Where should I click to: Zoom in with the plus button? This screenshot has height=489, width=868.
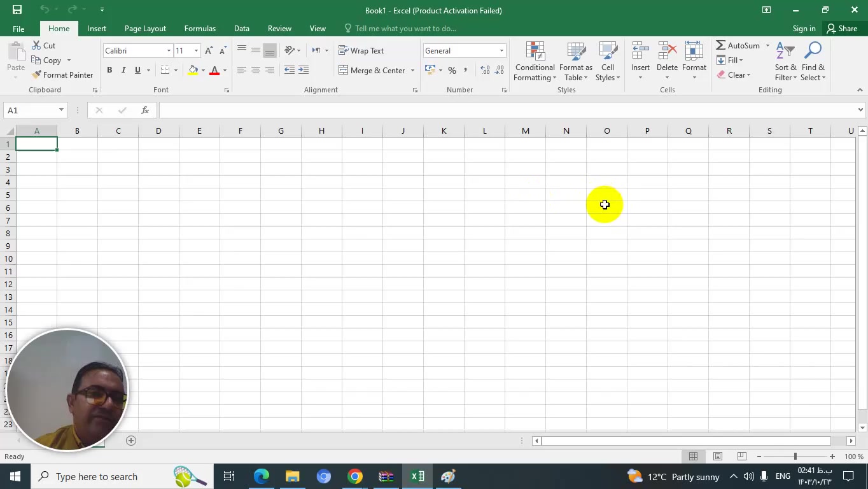(x=832, y=457)
